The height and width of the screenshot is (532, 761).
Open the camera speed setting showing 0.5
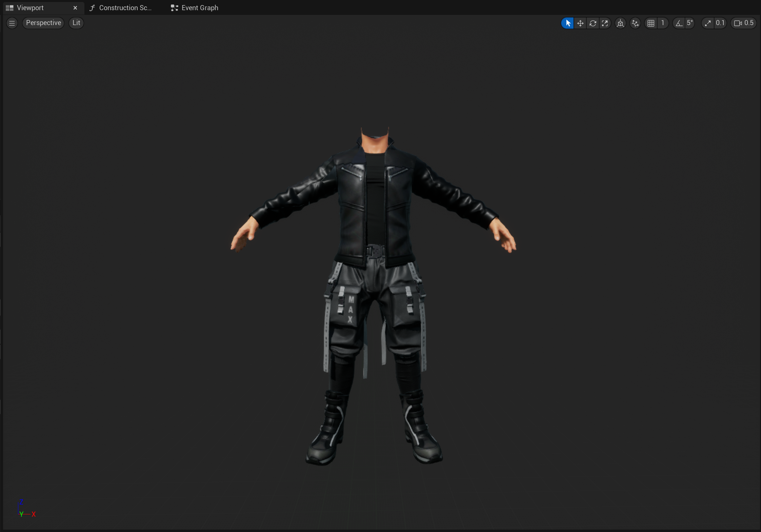(x=744, y=23)
